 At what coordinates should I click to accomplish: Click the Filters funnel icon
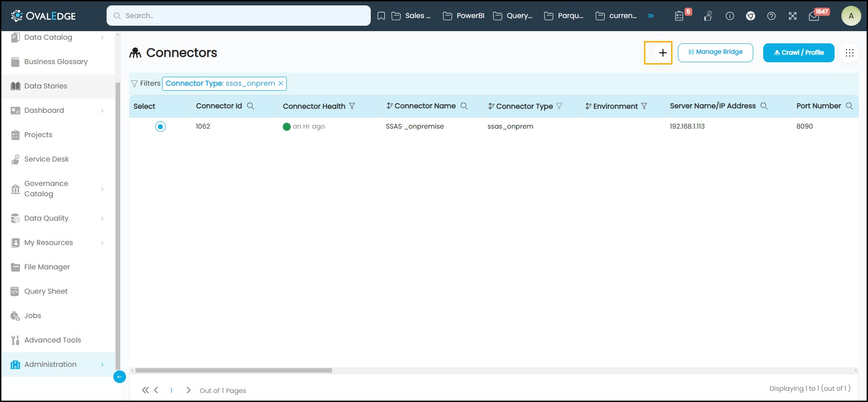[134, 83]
